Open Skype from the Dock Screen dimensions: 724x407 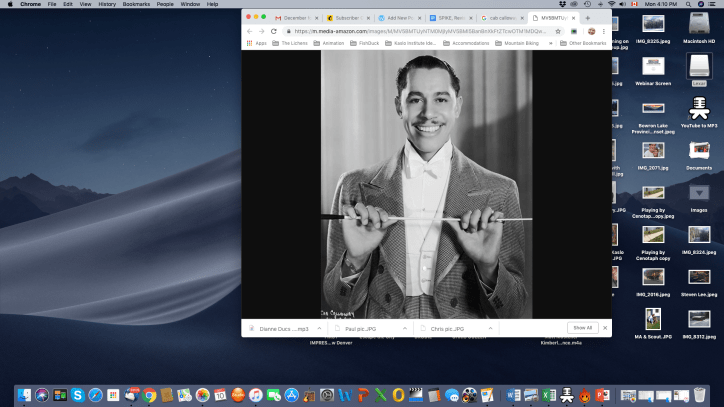click(77, 395)
